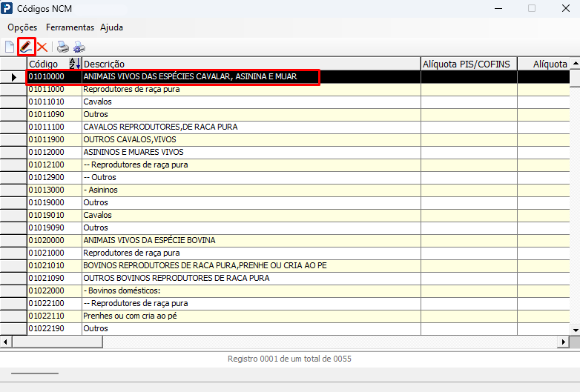Click PIS/COFINS cell of row 01011000
This screenshot has height=392, width=580.
pyautogui.click(x=469, y=90)
